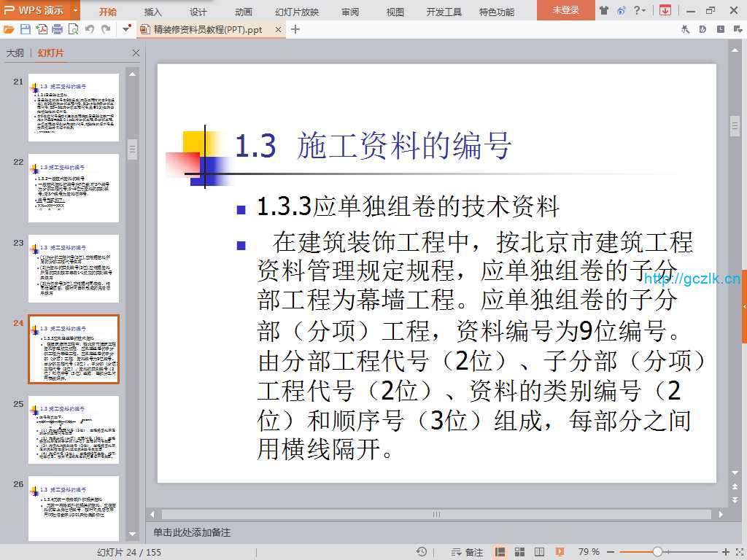Click the 未登录 login button
747x560 pixels.
(x=565, y=10)
